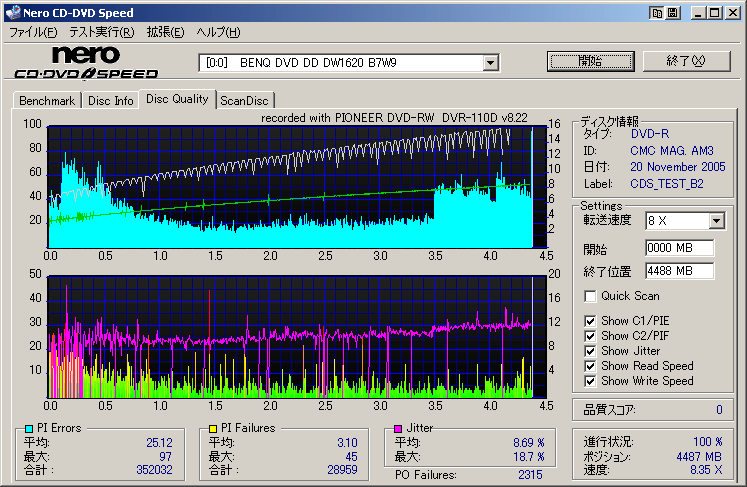Image resolution: width=747 pixels, height=487 pixels.
Task: Uncheck Show C1/PIE
Action: coord(590,321)
